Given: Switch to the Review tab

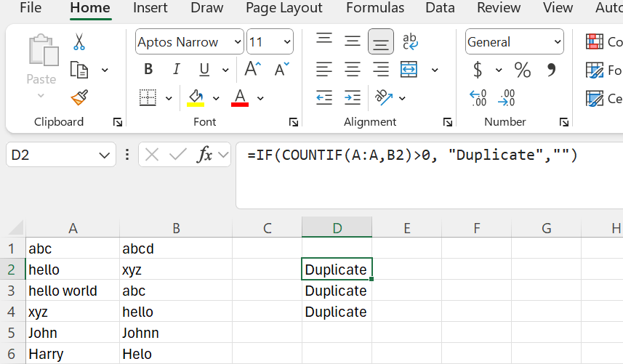Looking at the screenshot, I should (499, 7).
